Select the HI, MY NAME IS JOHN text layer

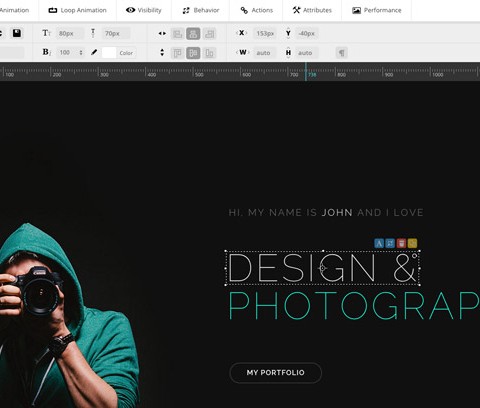pyautogui.click(x=326, y=212)
